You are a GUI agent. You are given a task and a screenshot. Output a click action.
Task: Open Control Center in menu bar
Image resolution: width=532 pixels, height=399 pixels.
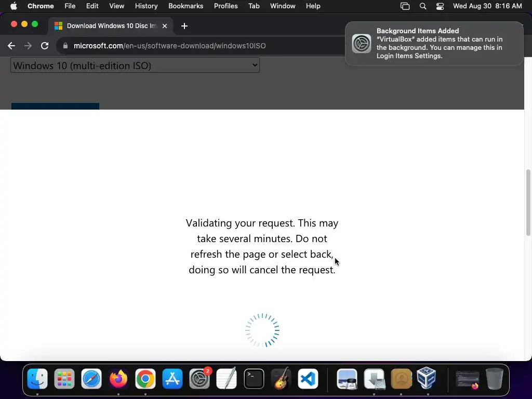[440, 6]
